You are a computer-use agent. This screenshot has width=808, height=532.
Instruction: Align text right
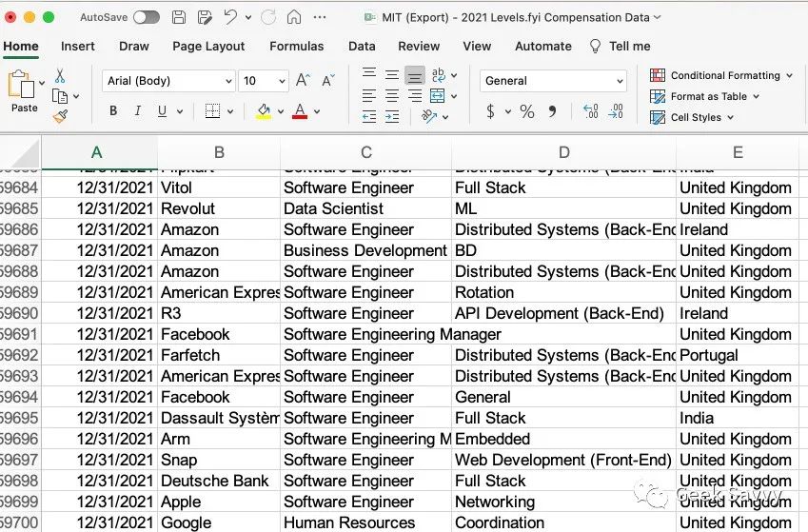pos(415,96)
